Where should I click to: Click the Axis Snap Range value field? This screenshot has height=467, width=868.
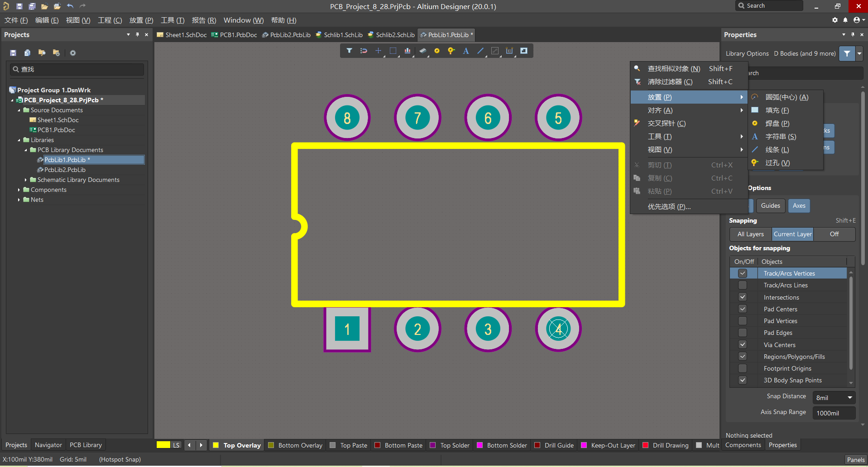tap(834, 413)
